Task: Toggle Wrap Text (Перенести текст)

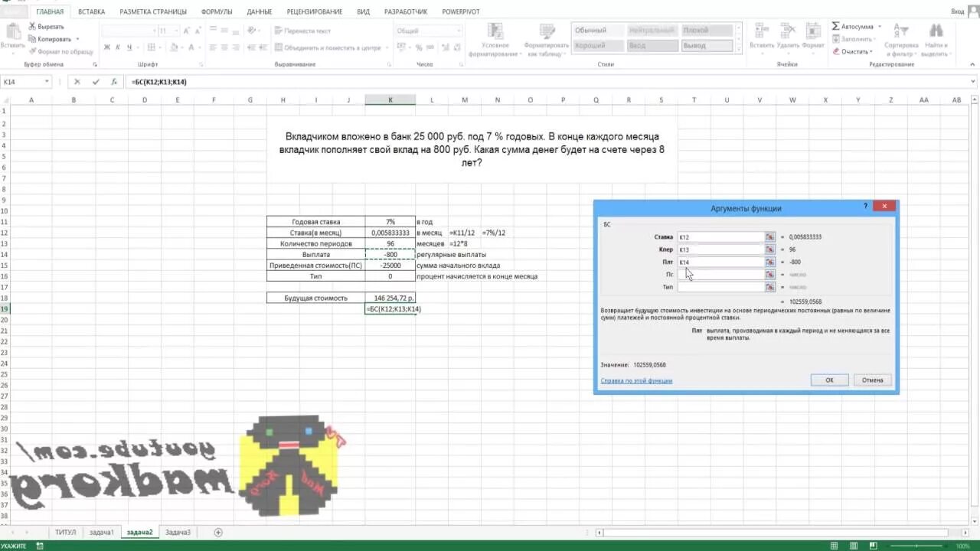Action: pyautogui.click(x=302, y=31)
